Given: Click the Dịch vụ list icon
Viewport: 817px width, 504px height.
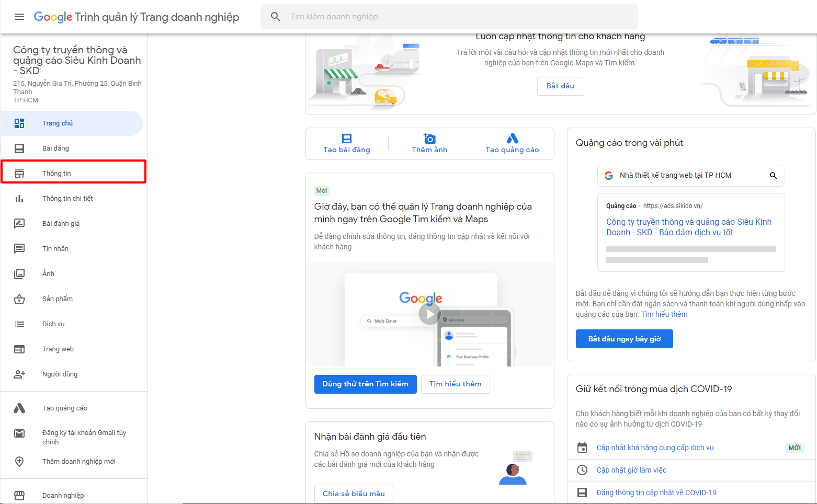Looking at the screenshot, I should pyautogui.click(x=19, y=324).
